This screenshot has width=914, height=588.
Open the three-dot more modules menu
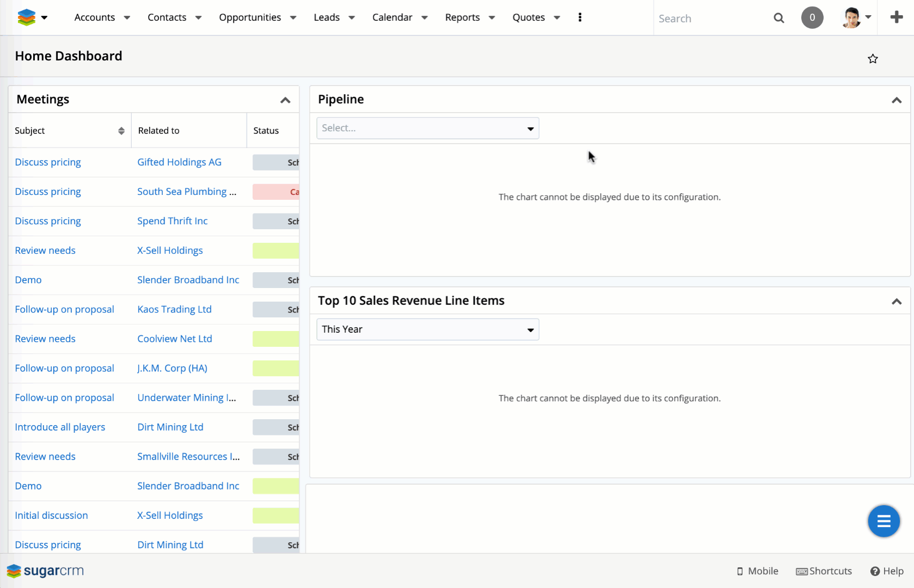580,17
